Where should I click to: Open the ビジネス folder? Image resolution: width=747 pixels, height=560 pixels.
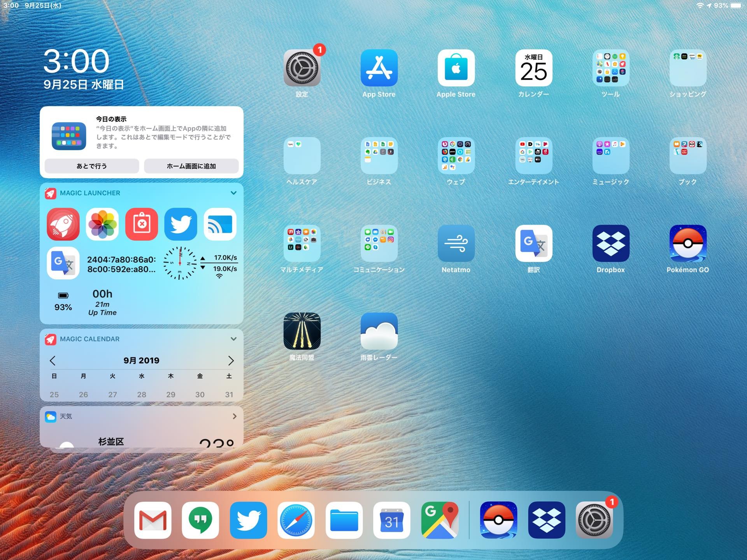pos(379,156)
